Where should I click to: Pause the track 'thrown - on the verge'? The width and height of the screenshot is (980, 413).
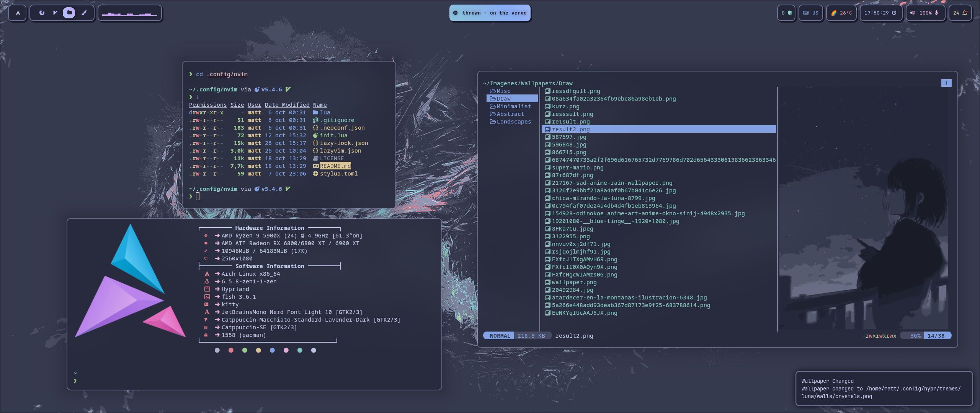[x=490, y=13]
